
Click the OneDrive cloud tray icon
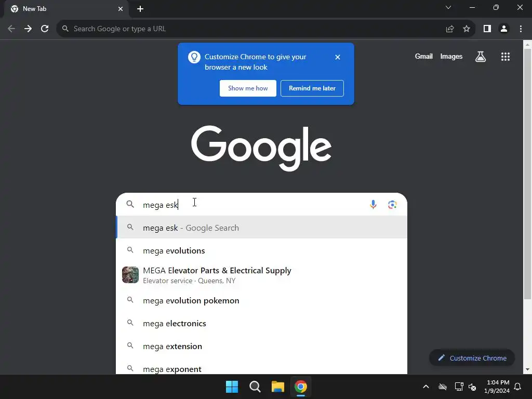pos(443,387)
